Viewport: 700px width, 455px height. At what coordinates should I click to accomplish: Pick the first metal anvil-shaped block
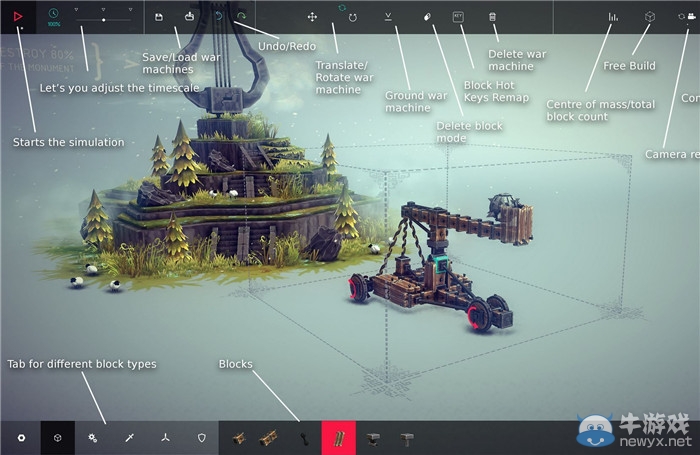click(x=373, y=439)
